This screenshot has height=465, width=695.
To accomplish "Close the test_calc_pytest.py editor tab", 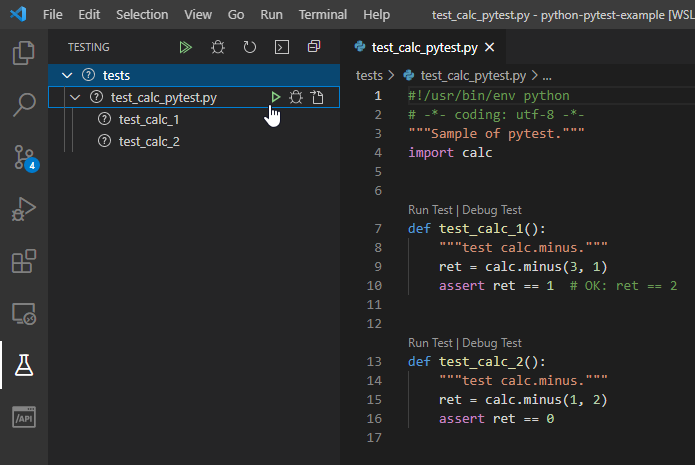I will coord(489,47).
